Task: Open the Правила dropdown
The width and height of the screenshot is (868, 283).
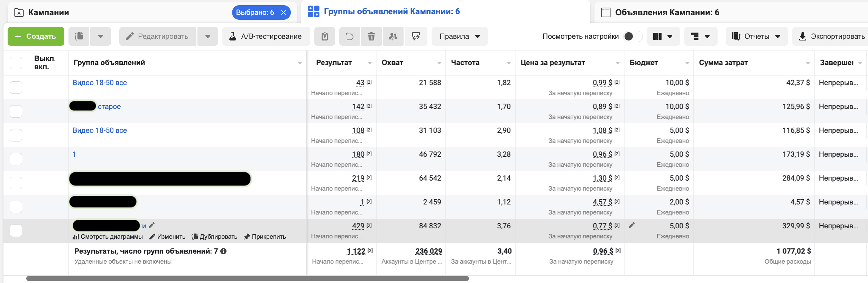Action: click(460, 36)
